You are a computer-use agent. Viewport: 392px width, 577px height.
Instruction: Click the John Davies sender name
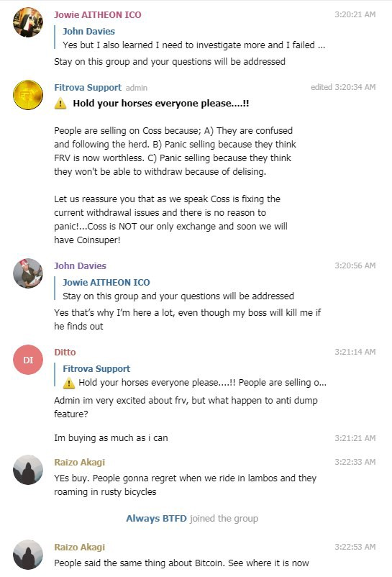point(80,265)
